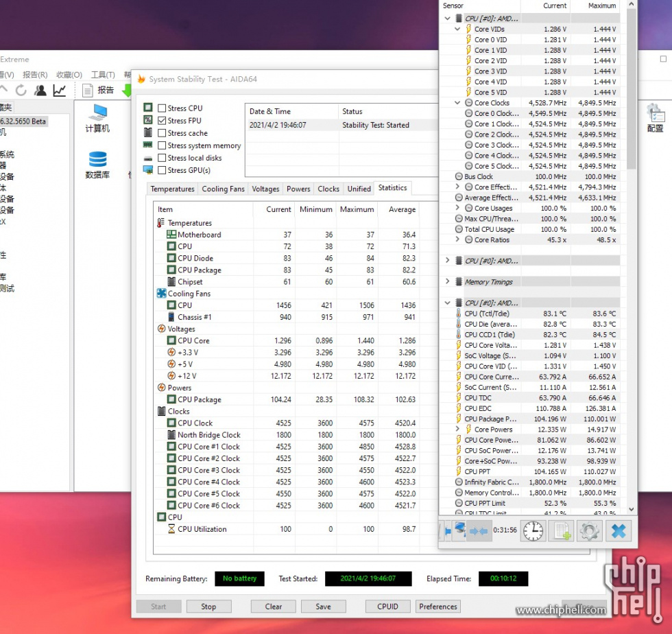This screenshot has width=672, height=634.
Task: Switch to the Cooling Fans tab
Action: point(223,189)
